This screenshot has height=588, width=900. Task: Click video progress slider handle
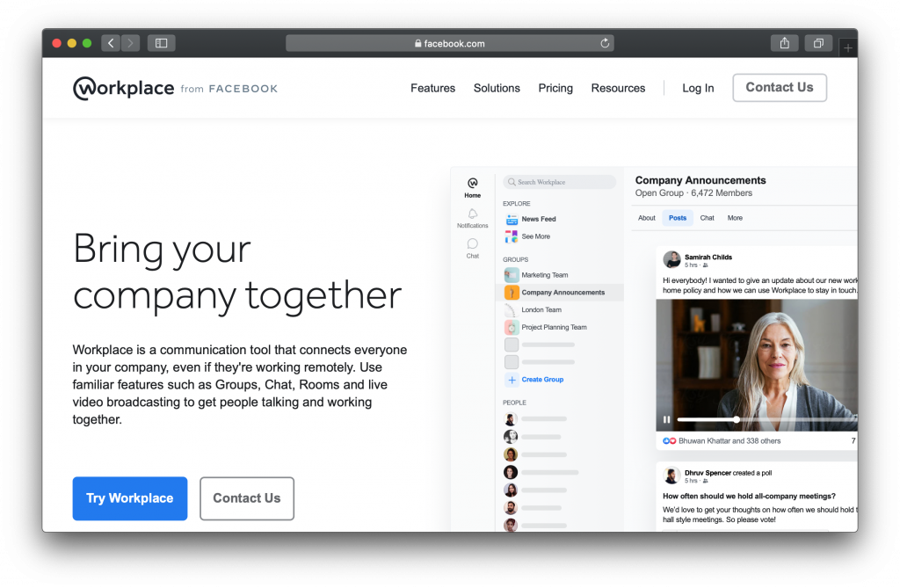pos(737,420)
